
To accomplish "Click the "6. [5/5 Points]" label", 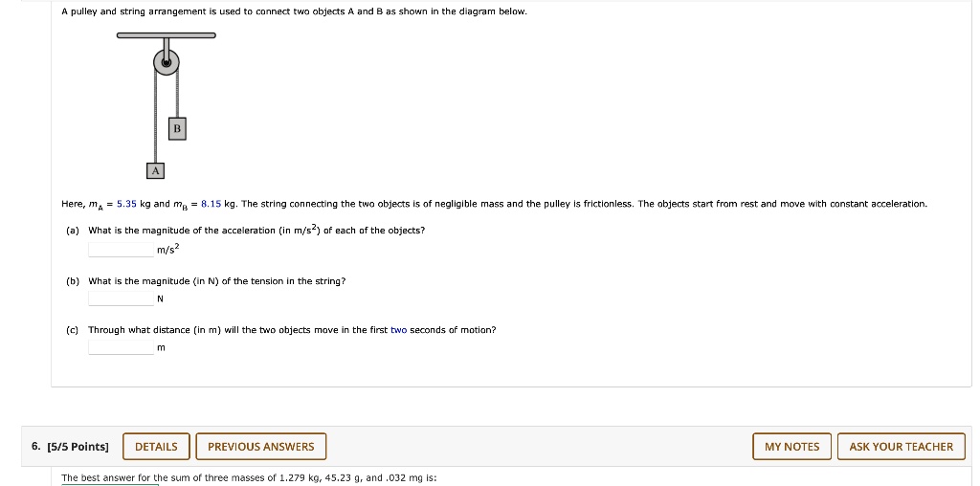I will tap(70, 447).
